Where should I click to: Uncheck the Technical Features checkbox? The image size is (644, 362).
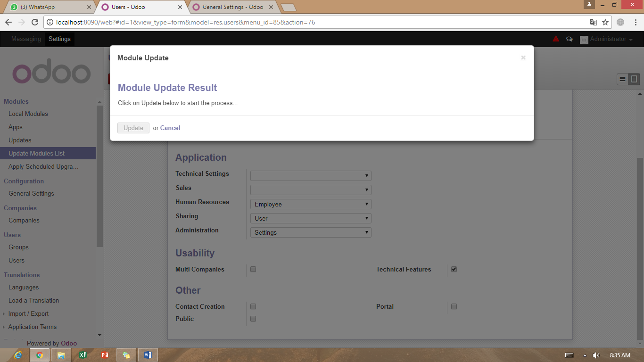point(454,269)
